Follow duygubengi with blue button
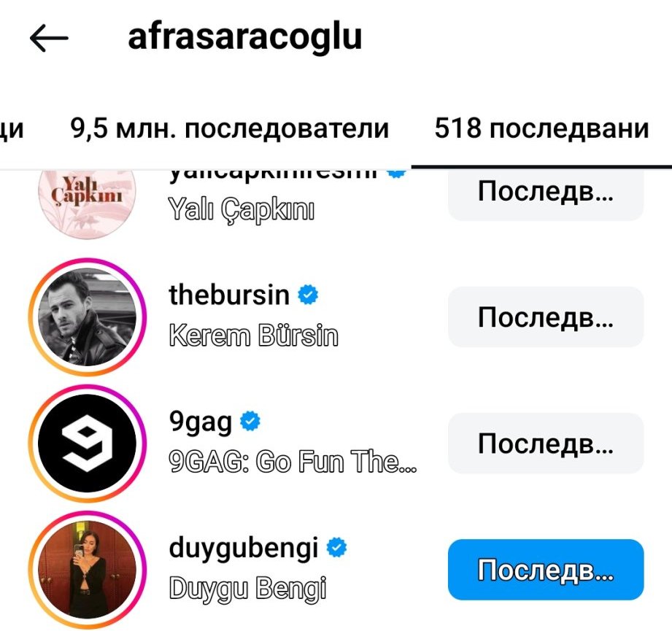 click(546, 570)
